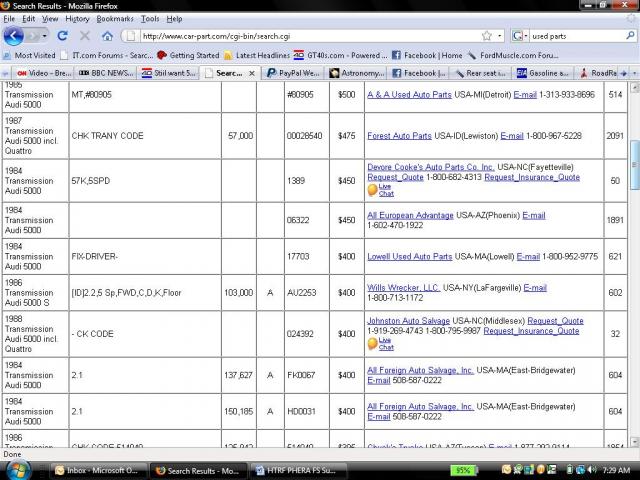Select the $475 price cell
The width and height of the screenshot is (640, 480).
tap(347, 136)
